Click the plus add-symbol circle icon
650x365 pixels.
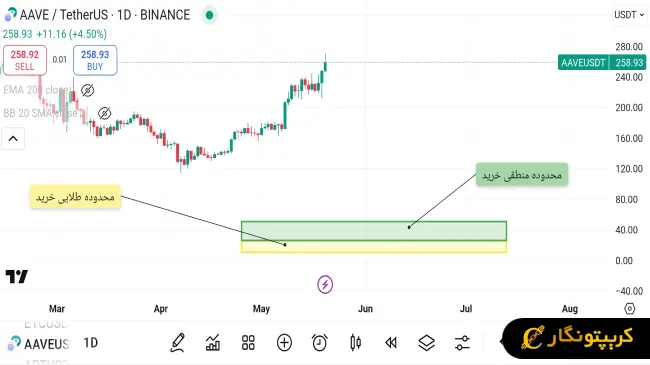pyautogui.click(x=284, y=343)
